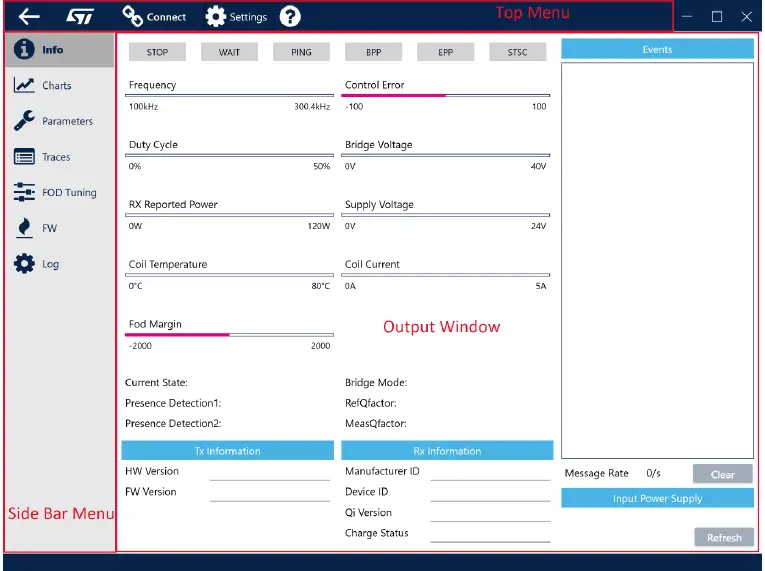The width and height of the screenshot is (765, 571).
Task: Open the Connect option in top menu
Action: pyautogui.click(x=154, y=16)
